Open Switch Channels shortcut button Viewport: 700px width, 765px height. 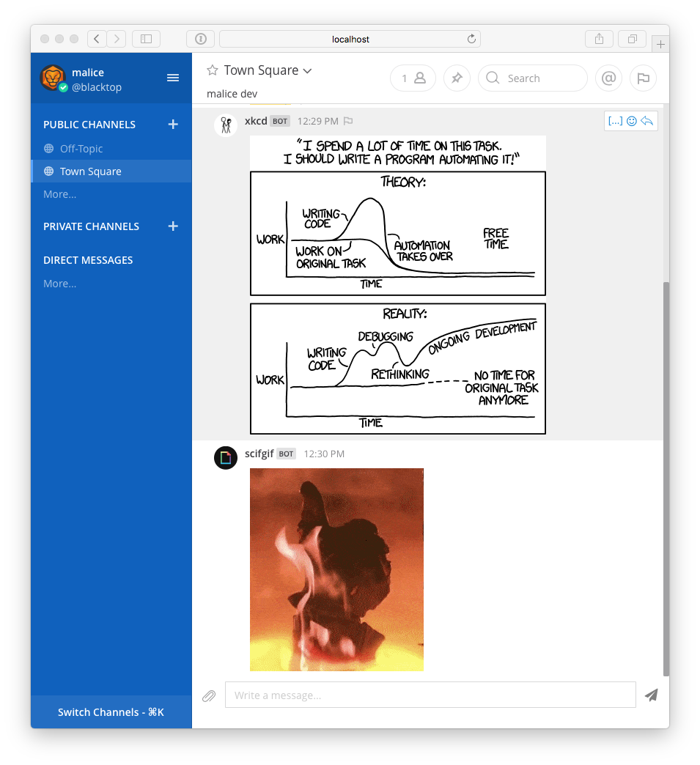click(111, 712)
